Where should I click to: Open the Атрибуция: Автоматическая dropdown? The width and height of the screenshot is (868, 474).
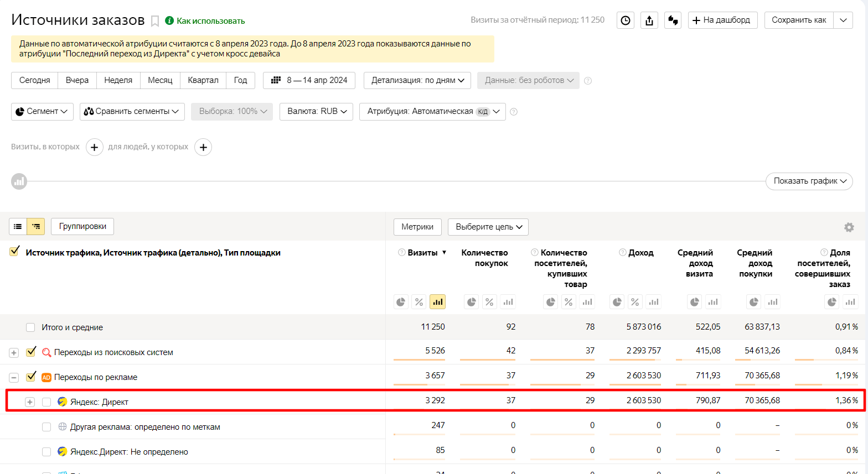point(432,111)
